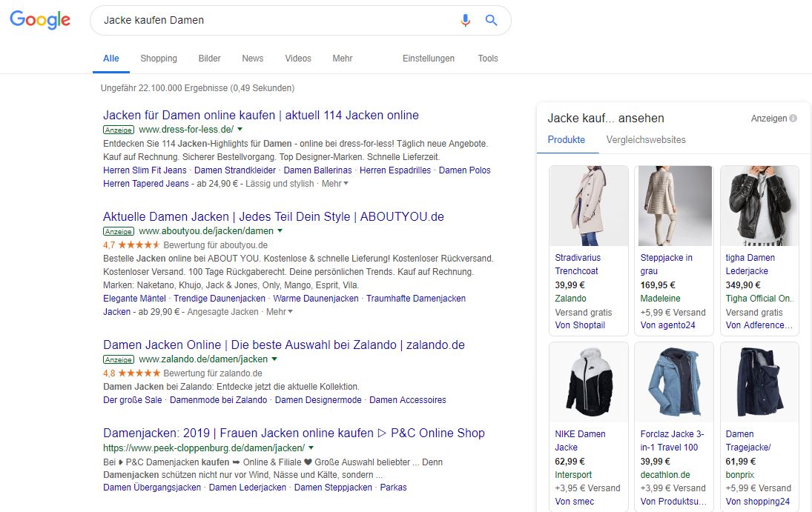Click Parkas sitelink

click(x=394, y=488)
